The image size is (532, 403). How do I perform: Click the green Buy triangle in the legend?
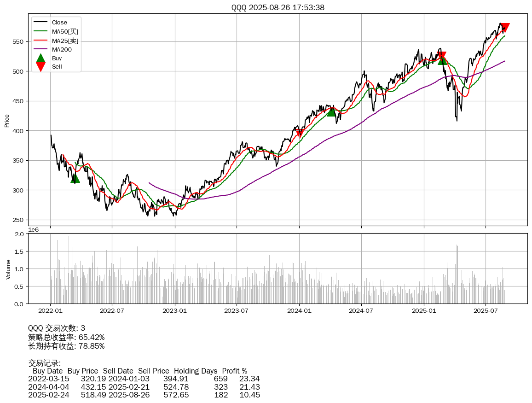(40, 58)
